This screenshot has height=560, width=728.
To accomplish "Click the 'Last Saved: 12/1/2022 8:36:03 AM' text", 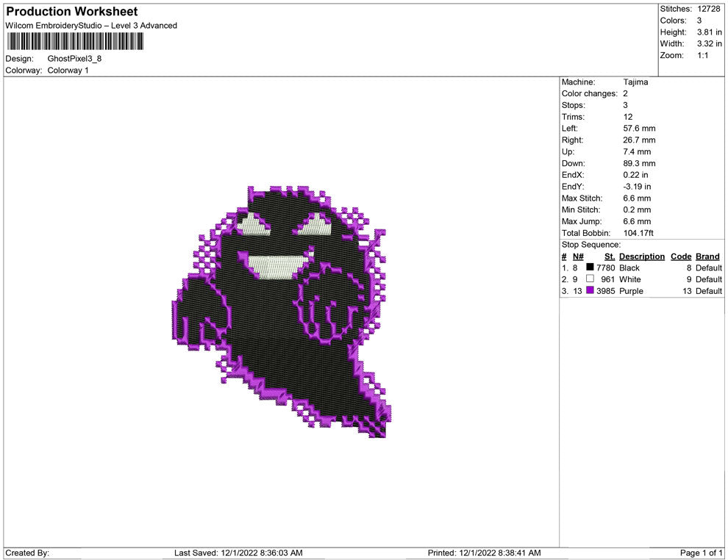I will (x=238, y=553).
